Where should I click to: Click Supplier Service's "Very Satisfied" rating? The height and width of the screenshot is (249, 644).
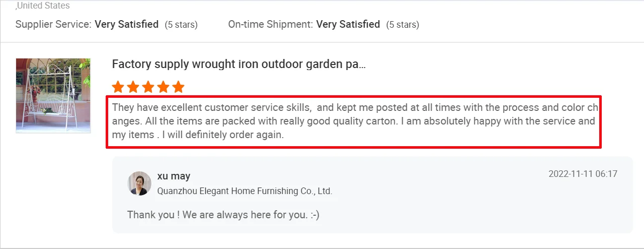click(x=127, y=24)
